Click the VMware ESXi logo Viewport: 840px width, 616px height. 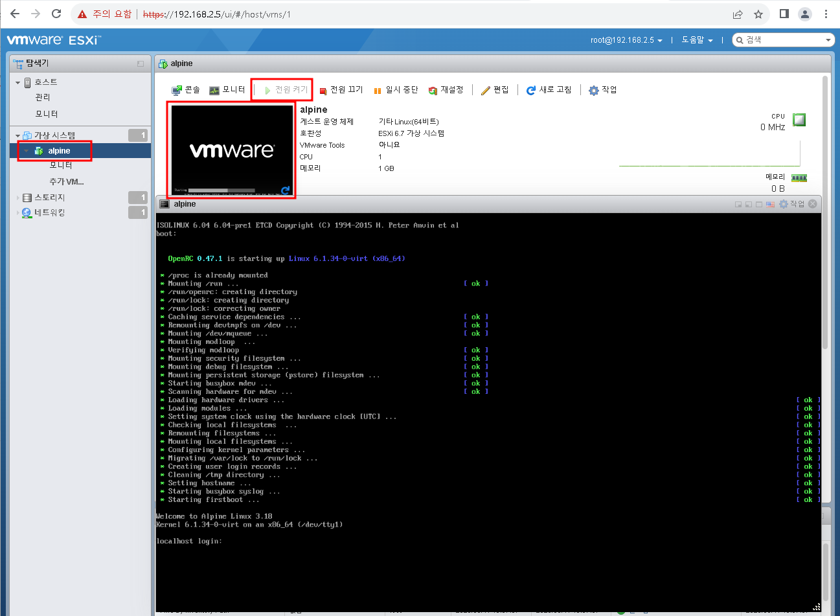54,40
